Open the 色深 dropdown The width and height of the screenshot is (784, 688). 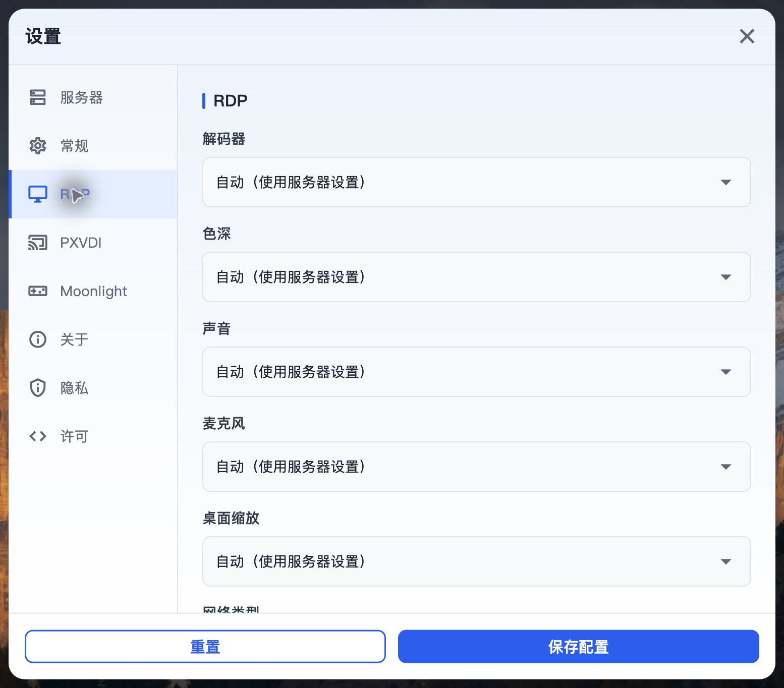477,277
